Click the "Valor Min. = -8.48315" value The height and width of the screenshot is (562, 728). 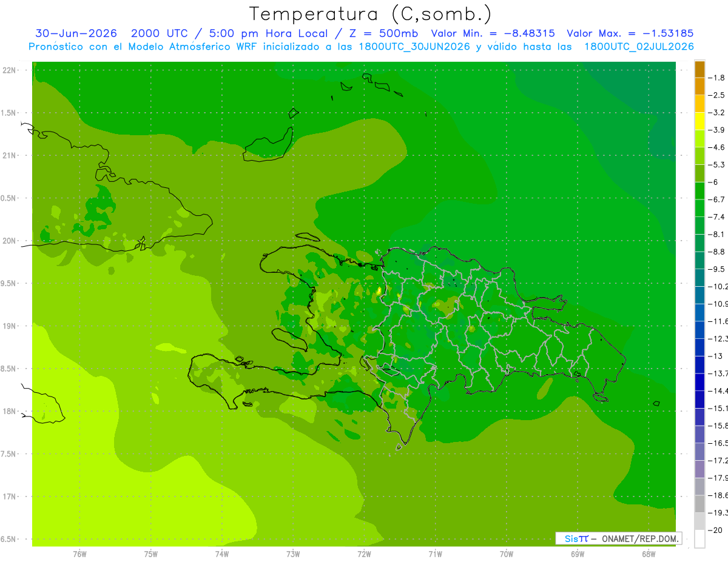coord(493,34)
